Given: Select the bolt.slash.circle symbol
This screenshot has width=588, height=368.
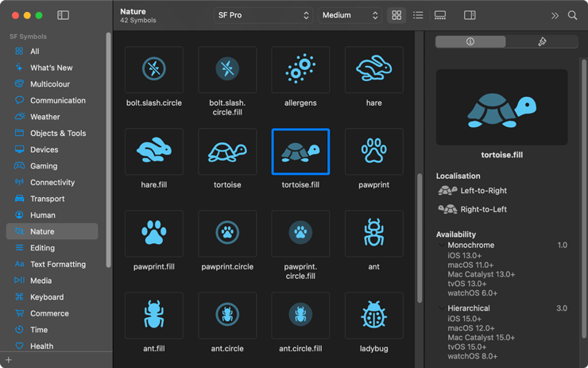Looking at the screenshot, I should pos(153,69).
